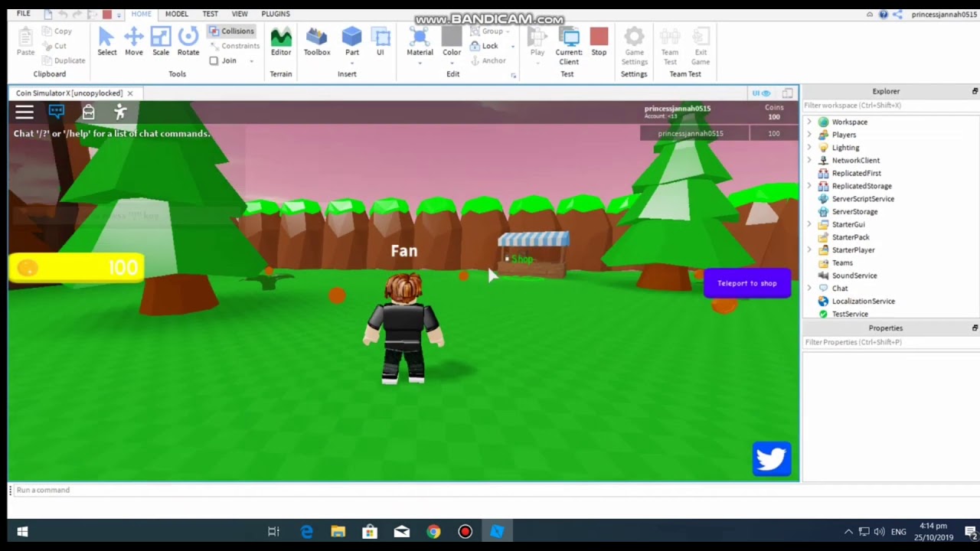The height and width of the screenshot is (551, 980).
Task: Toggle UI visibility eye button
Action: pyautogui.click(x=761, y=93)
